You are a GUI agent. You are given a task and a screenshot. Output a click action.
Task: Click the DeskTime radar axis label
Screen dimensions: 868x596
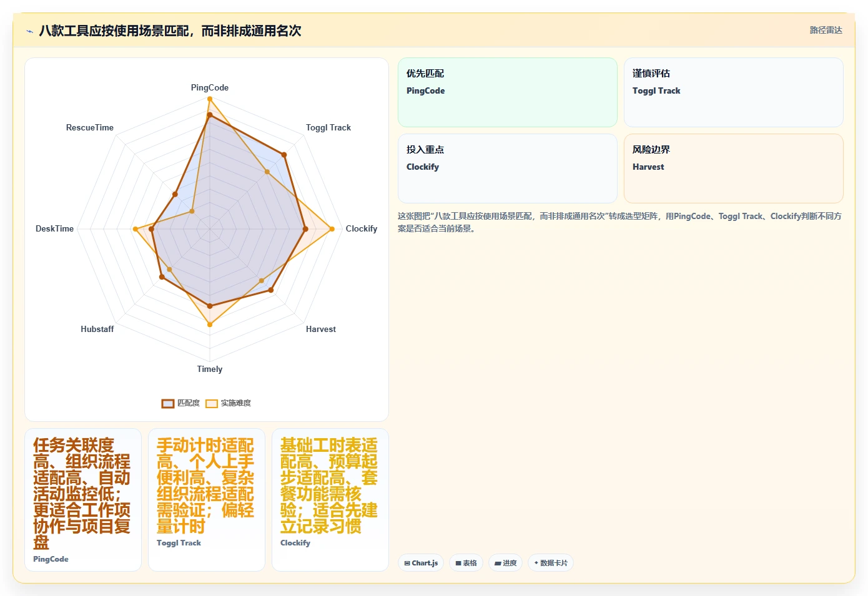pos(55,228)
